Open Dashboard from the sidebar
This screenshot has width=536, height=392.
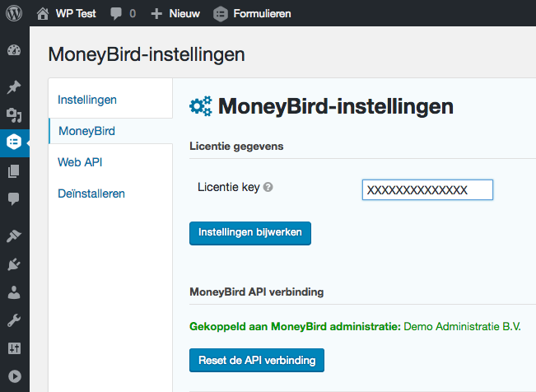pyautogui.click(x=14, y=51)
